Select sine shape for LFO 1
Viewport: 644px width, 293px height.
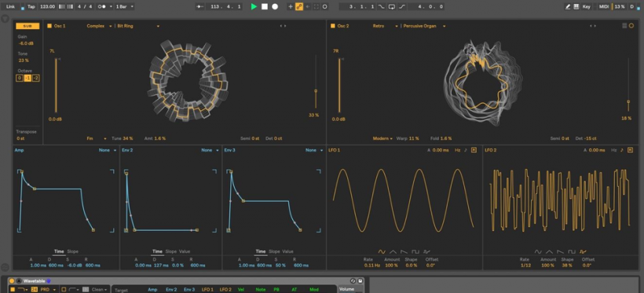pos(382,251)
